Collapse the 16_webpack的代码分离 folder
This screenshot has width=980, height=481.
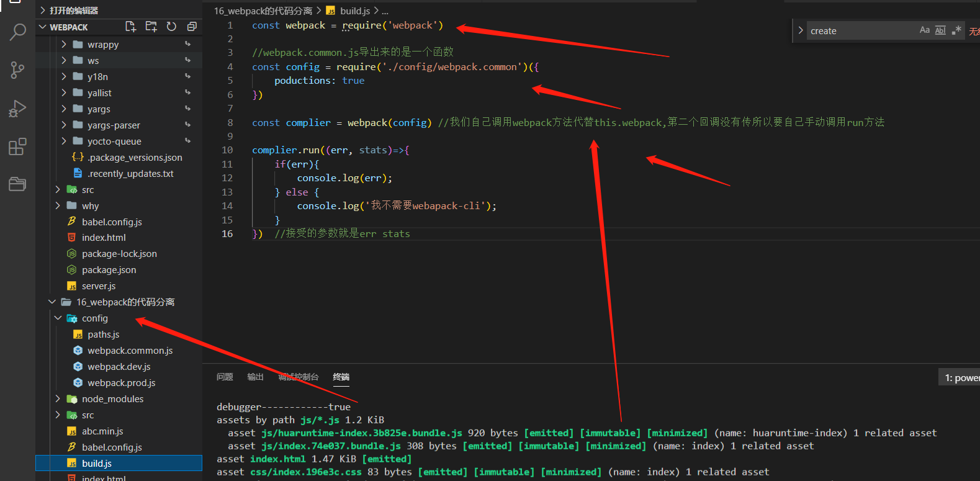[x=52, y=302]
